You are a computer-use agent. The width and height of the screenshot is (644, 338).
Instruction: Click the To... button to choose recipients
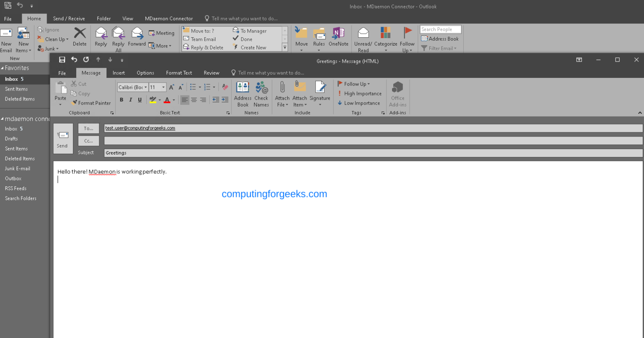(88, 128)
